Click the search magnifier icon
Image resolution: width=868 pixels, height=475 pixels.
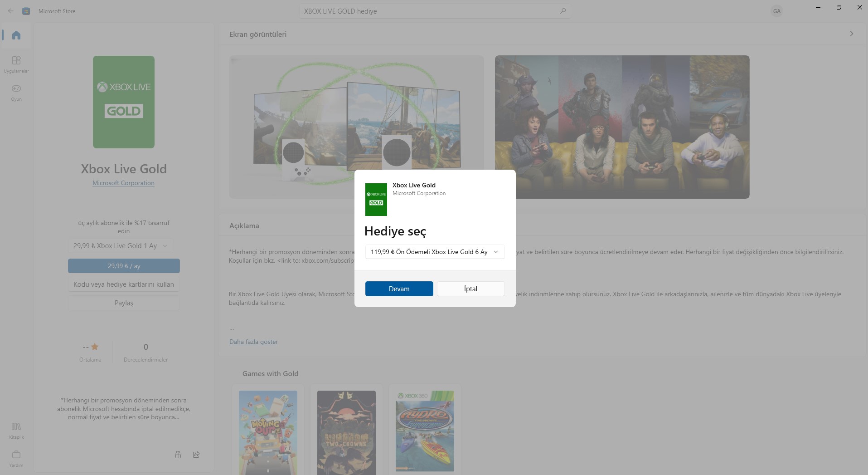(x=563, y=11)
